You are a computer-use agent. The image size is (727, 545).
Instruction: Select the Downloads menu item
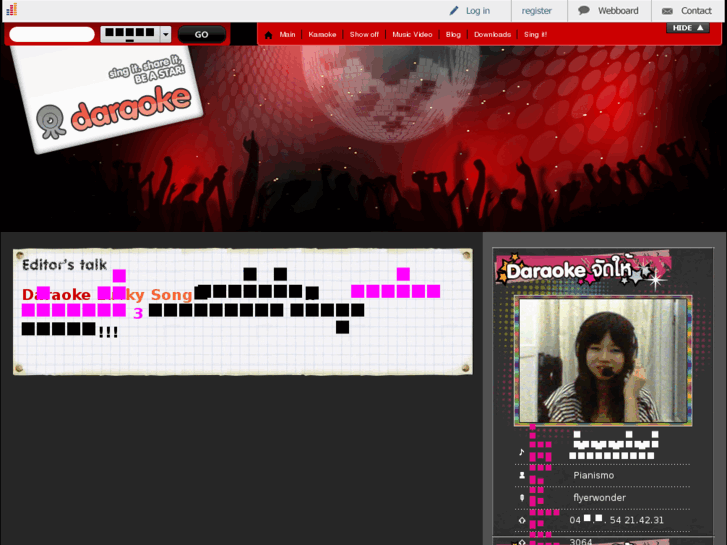tap(492, 34)
